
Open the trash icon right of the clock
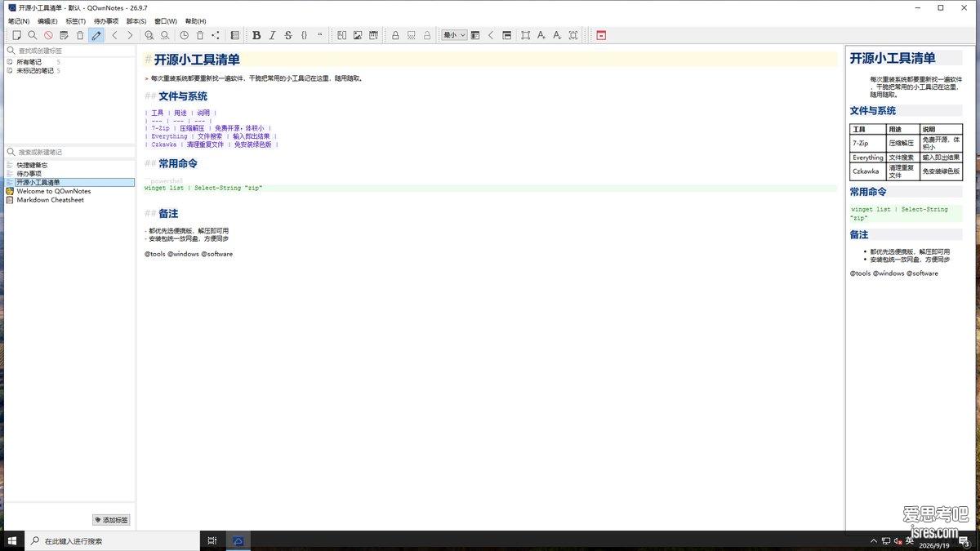[x=200, y=35]
